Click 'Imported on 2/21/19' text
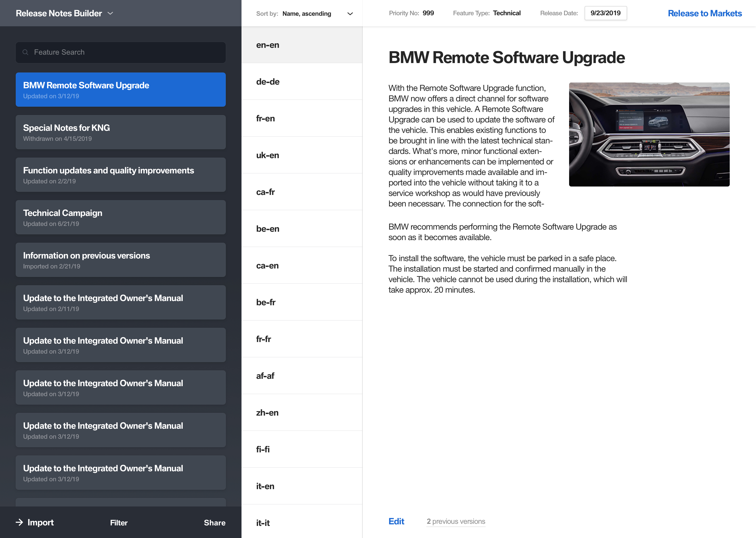 [52, 266]
